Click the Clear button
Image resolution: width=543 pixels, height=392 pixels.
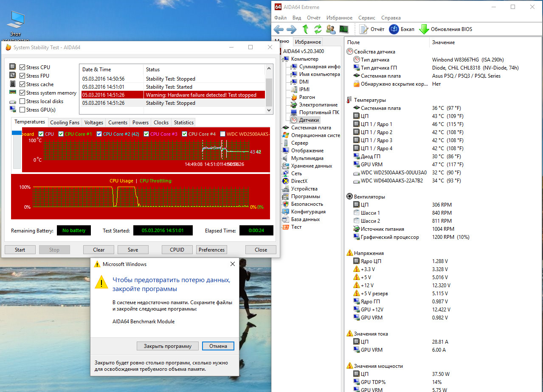coord(99,249)
